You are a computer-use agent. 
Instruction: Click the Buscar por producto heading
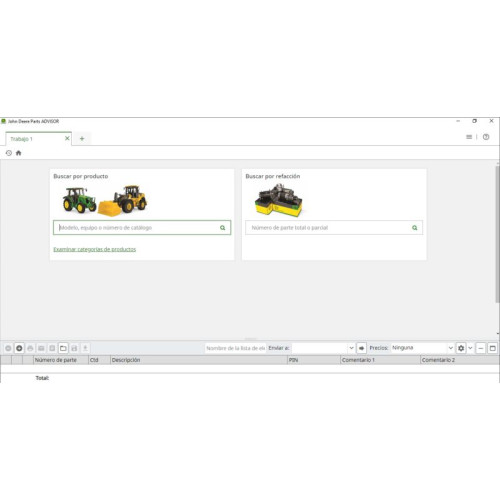(x=81, y=176)
